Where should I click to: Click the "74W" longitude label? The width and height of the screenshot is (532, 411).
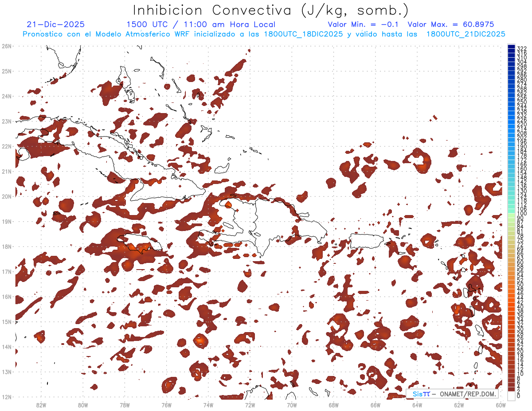pyautogui.click(x=208, y=404)
